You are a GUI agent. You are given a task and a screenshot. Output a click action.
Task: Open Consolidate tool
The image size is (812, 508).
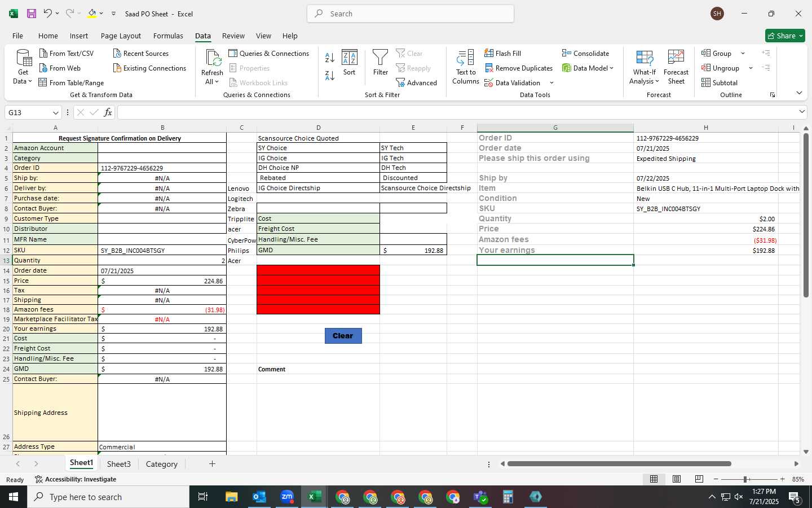click(585, 53)
